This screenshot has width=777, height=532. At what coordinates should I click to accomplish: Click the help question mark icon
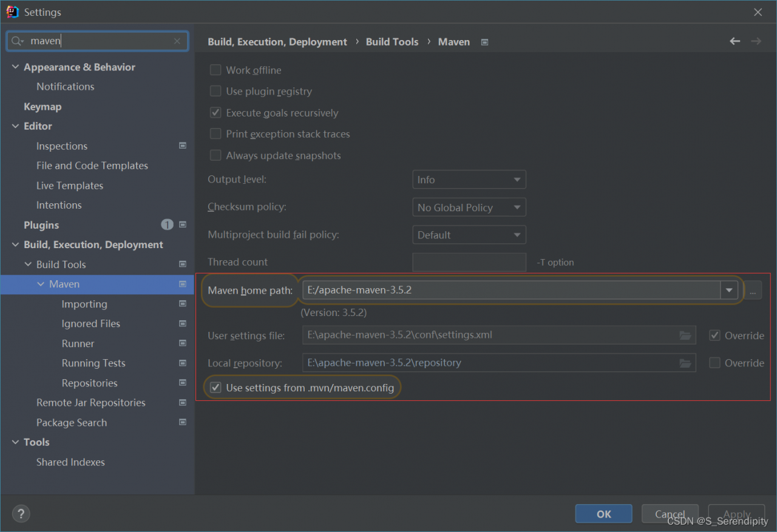(x=21, y=514)
